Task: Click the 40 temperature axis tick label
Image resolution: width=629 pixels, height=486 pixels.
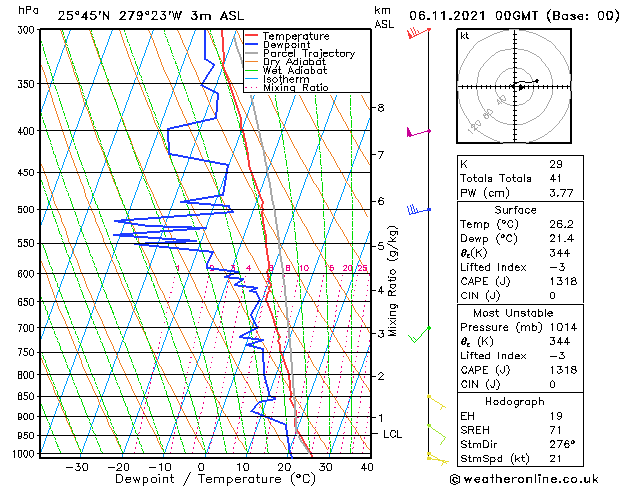Action: click(x=367, y=467)
